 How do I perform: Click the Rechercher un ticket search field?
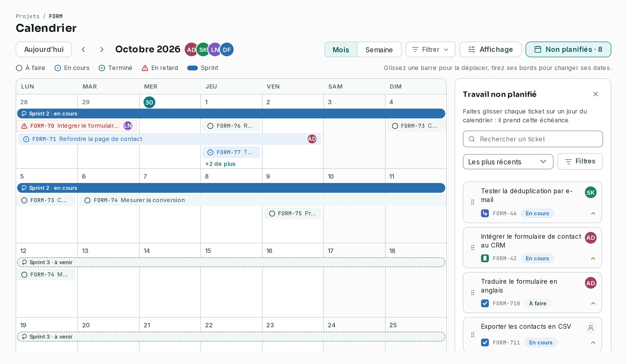click(533, 139)
